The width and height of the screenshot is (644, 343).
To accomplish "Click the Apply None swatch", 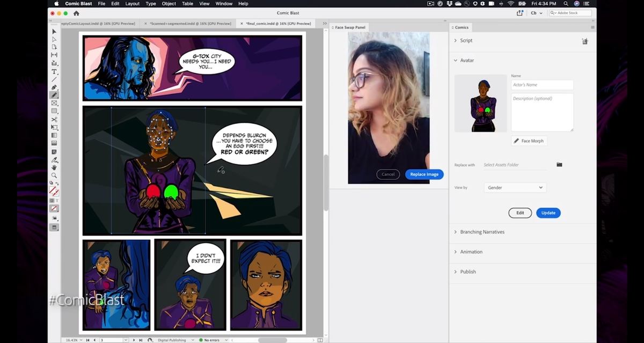I will [x=54, y=208].
